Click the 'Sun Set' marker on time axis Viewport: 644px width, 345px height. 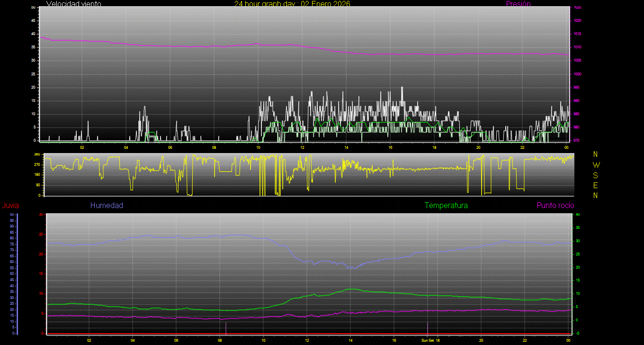(428, 340)
